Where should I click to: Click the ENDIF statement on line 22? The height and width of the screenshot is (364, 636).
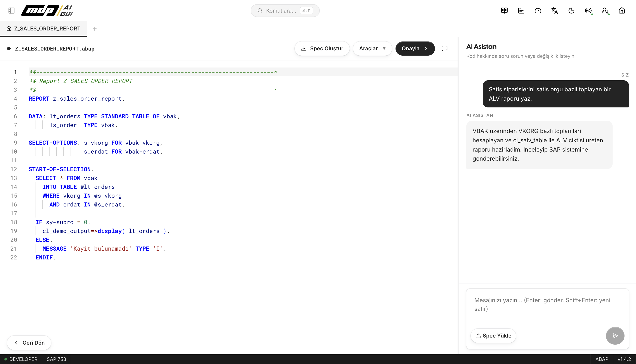[45, 257]
